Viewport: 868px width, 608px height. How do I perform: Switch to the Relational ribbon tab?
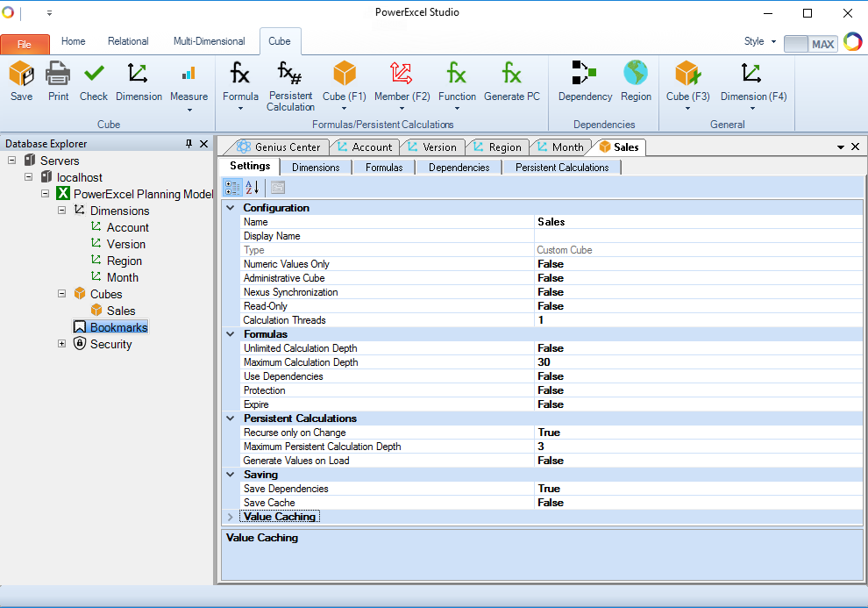click(128, 41)
